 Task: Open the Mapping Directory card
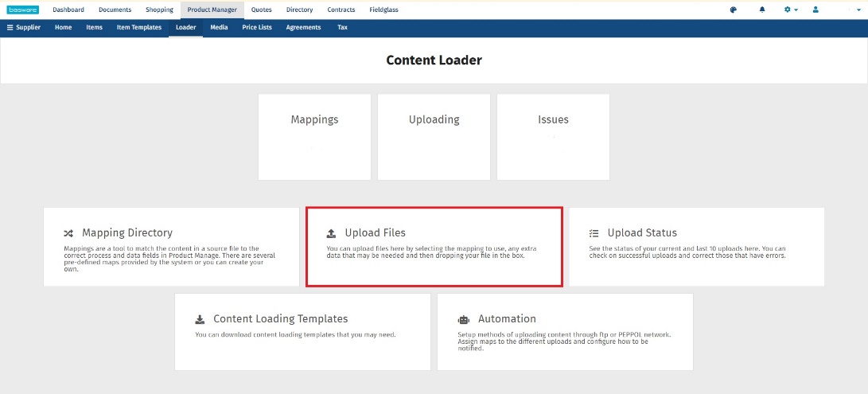click(171, 248)
